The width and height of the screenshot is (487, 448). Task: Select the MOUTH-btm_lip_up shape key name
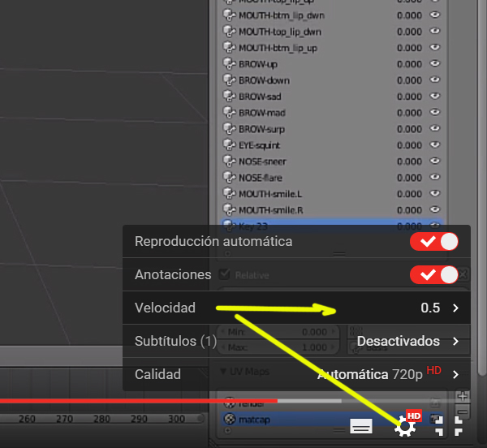[278, 48]
